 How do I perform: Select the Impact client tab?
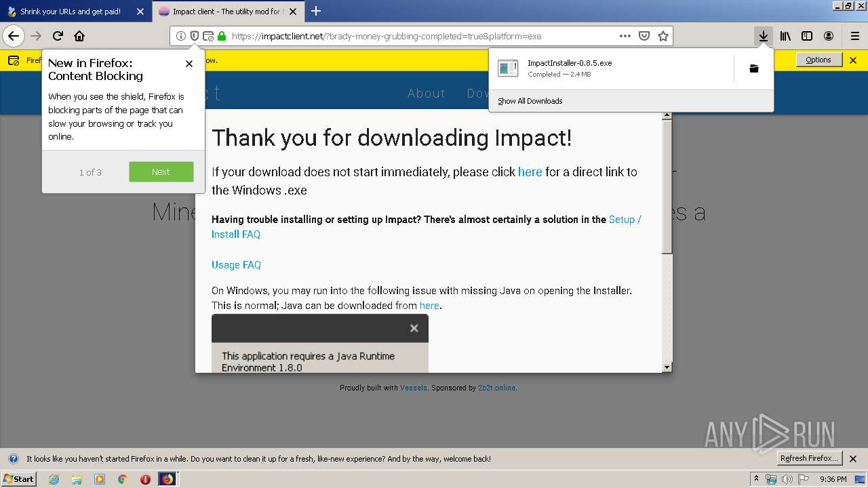pos(228,12)
